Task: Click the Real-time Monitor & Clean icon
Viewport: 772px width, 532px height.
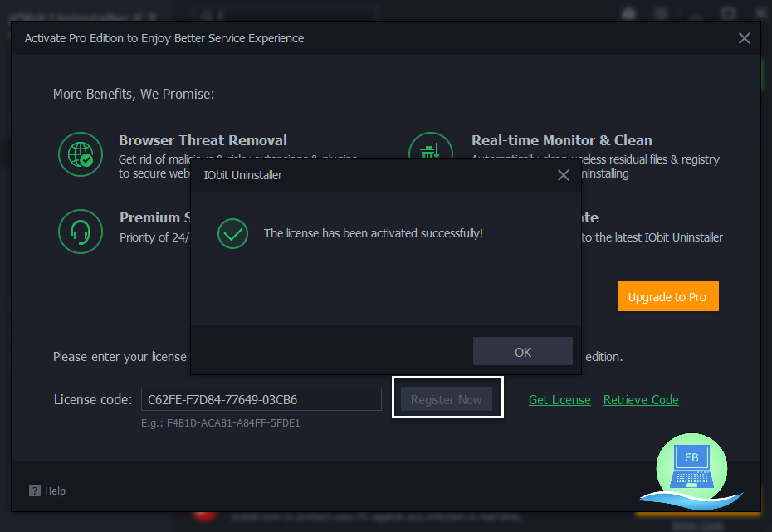Action: pos(430,147)
